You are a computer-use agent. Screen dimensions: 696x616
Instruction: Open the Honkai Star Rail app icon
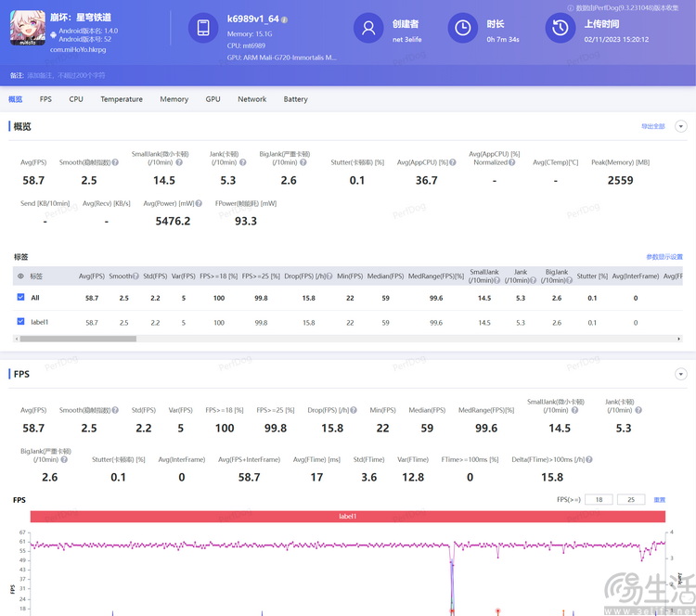pyautogui.click(x=28, y=28)
